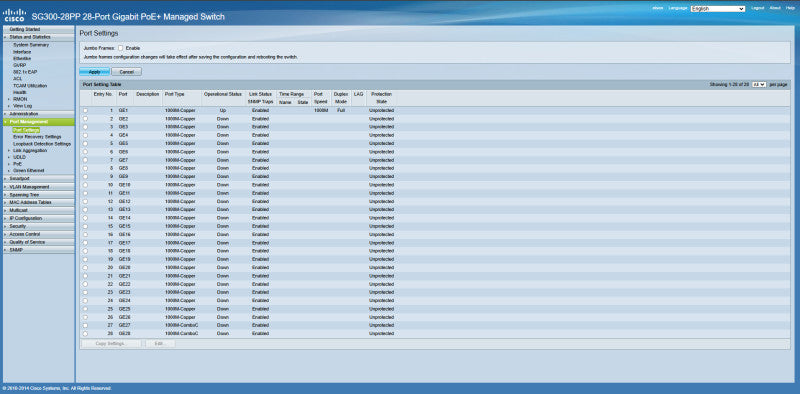Click the 'Full' duplex mode of GE1
800x394 pixels.
(340, 110)
